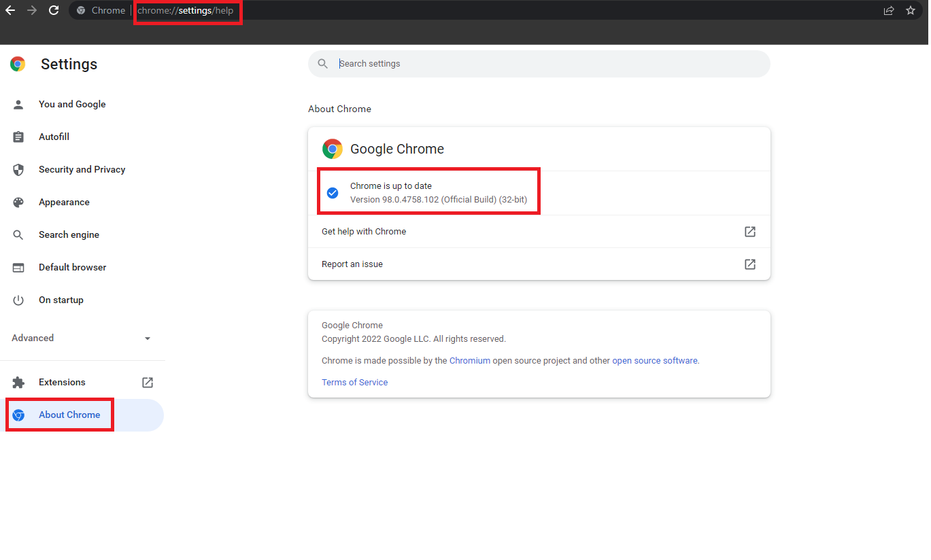Screen dimensions: 931x560
Task: Click the clipboard icon for Autofill
Action: tap(18, 137)
